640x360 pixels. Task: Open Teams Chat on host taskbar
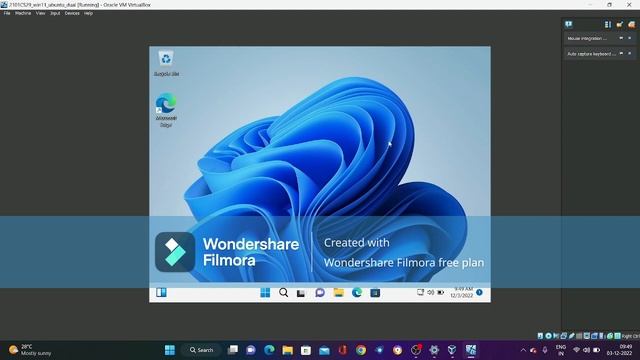(x=251, y=350)
